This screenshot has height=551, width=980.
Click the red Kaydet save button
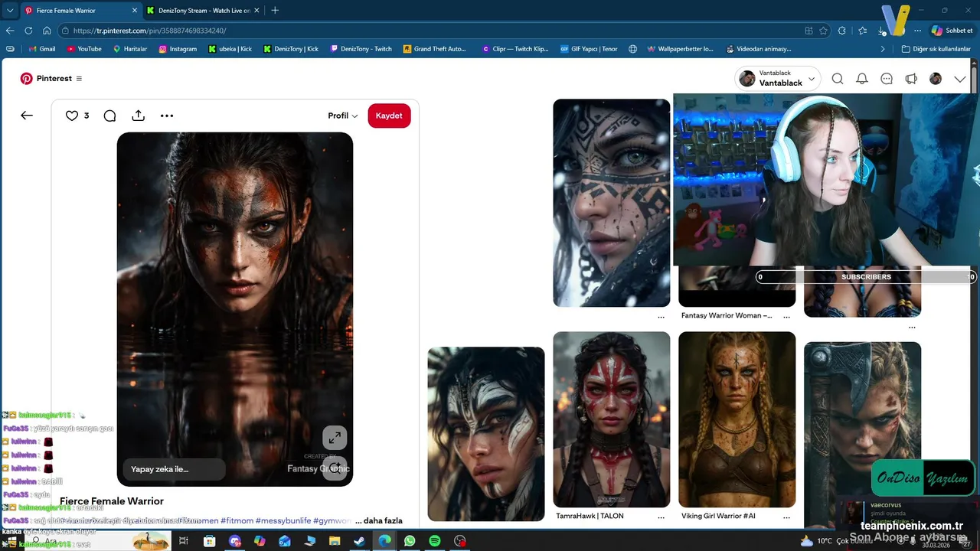pos(389,116)
